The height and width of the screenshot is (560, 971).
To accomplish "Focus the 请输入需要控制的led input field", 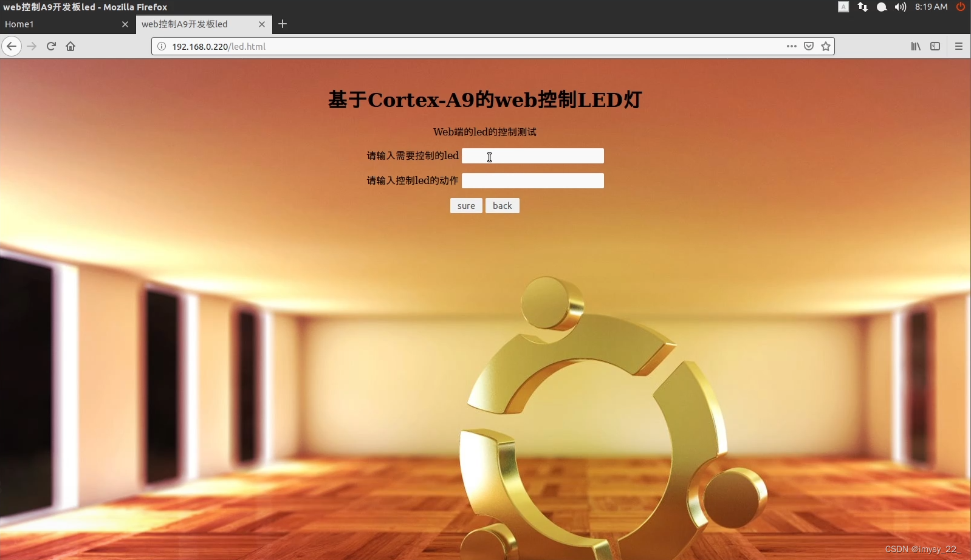I will coord(533,156).
